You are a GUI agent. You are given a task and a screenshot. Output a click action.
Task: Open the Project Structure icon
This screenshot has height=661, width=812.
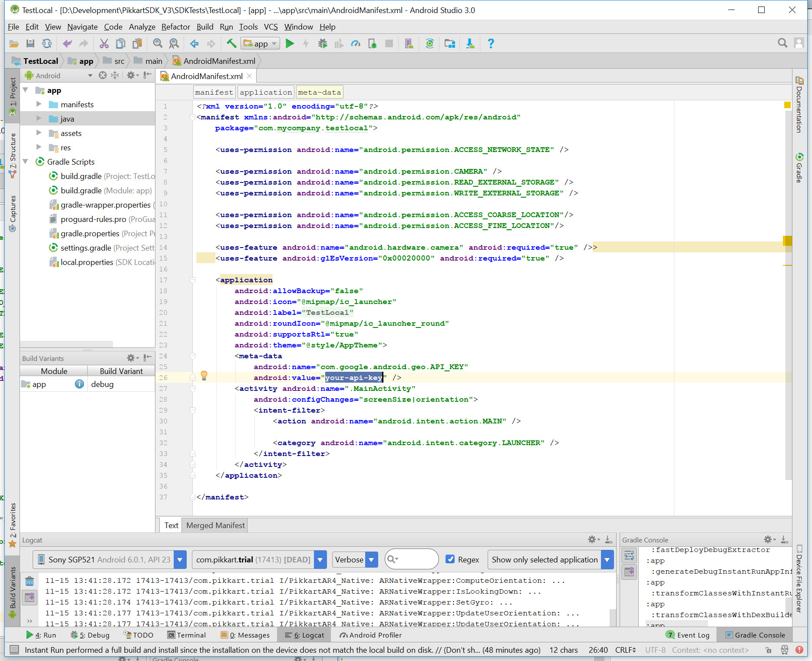(x=450, y=43)
